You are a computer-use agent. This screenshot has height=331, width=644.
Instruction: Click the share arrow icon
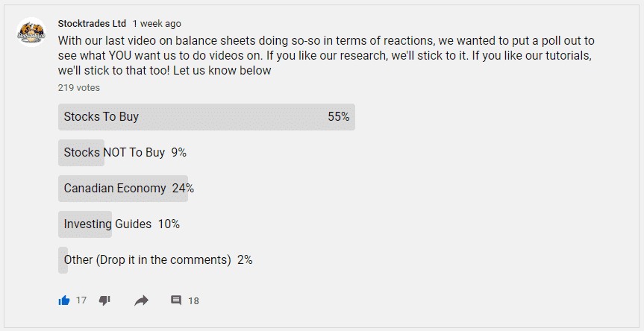pyautogui.click(x=141, y=300)
